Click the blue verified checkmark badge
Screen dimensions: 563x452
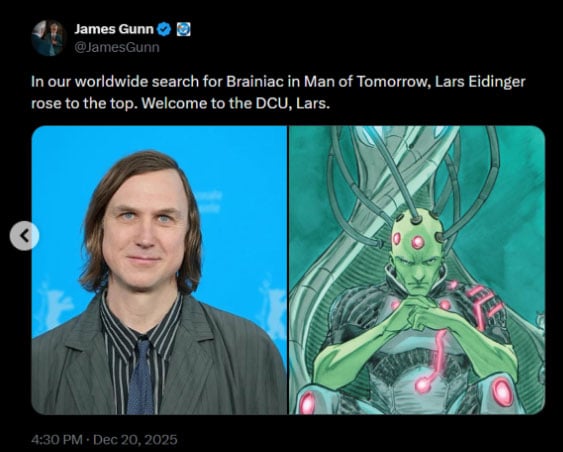pos(165,29)
